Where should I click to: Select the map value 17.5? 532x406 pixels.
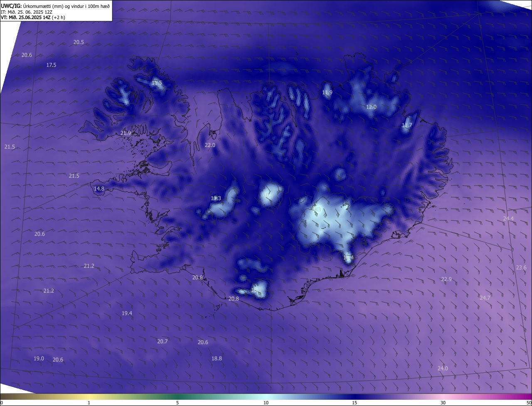click(51, 65)
